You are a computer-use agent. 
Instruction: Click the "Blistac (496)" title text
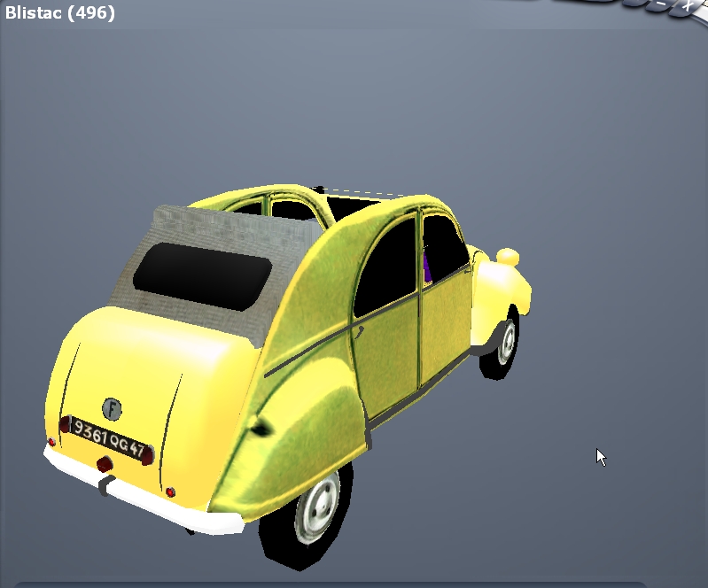click(60, 12)
